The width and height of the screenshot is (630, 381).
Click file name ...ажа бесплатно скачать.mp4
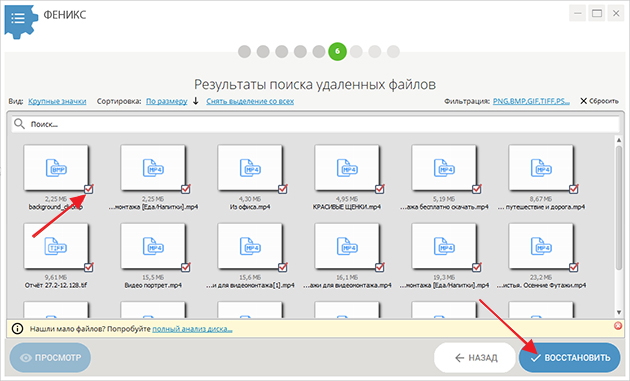(444, 207)
